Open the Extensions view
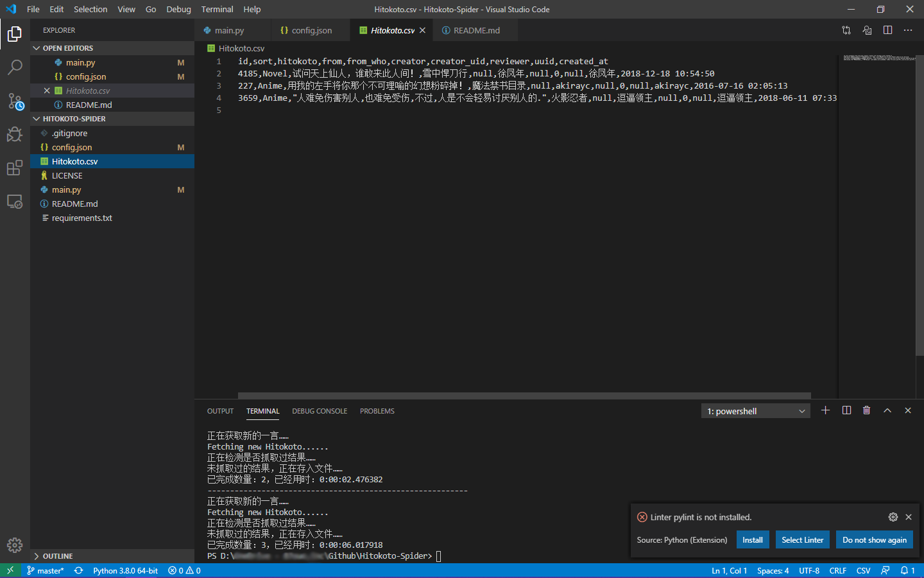 15,168
